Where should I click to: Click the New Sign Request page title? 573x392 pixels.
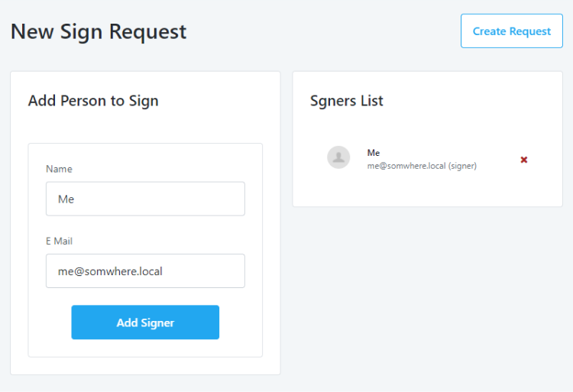(99, 31)
